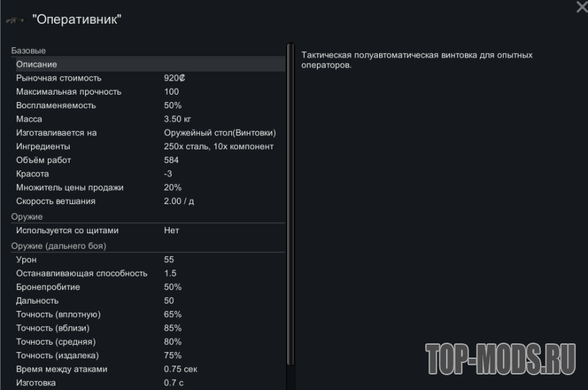This screenshot has width=588, height=390.
Task: Select the Рыночная стоимость stat row
Action: pos(150,78)
